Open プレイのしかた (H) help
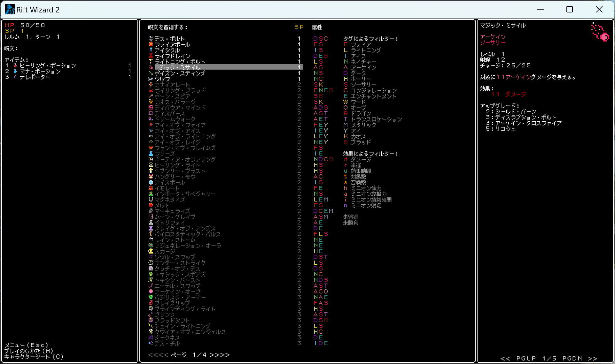This screenshot has height=364, width=615. (29, 351)
